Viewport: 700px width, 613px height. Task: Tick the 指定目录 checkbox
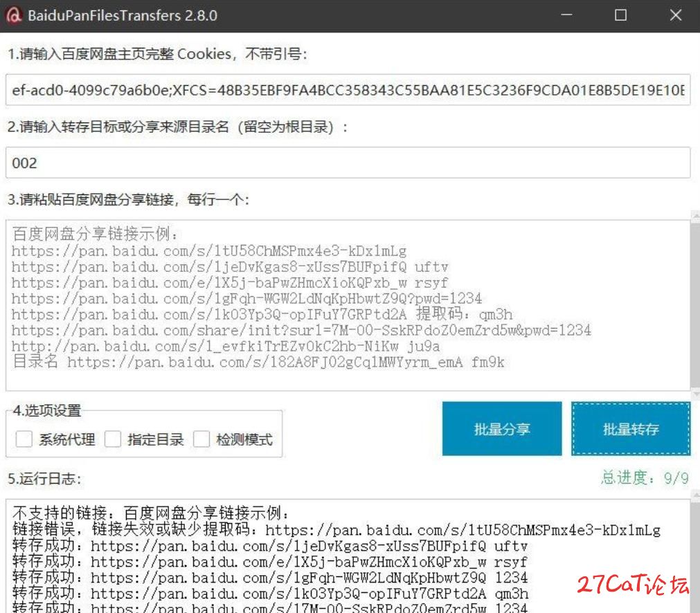click(x=112, y=439)
